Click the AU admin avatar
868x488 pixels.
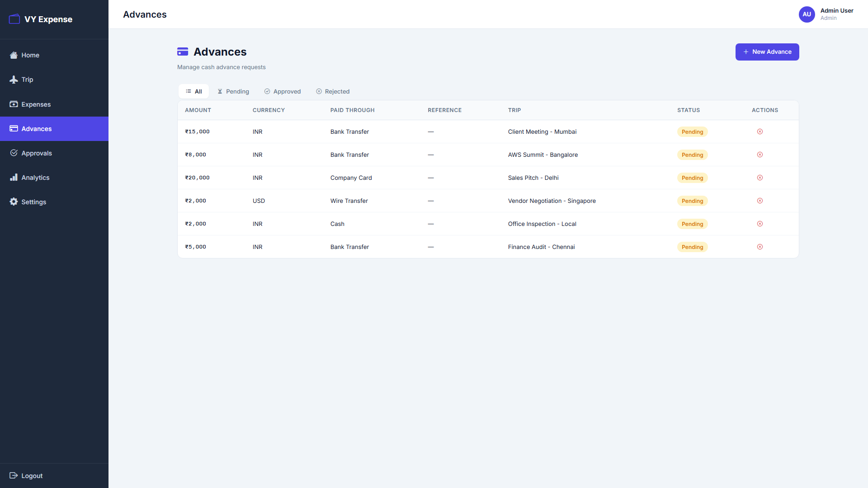click(807, 14)
